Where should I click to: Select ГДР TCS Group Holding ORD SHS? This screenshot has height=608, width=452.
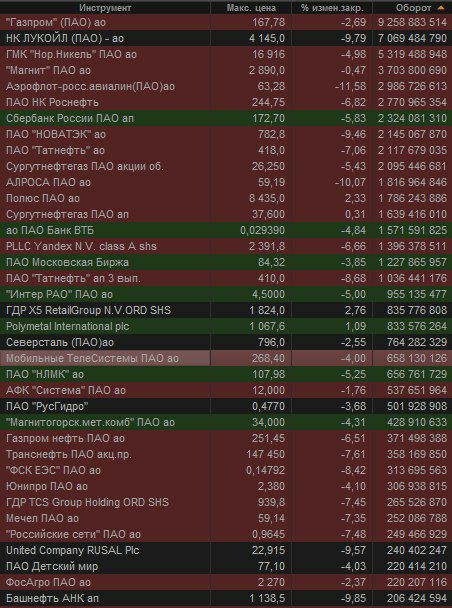(x=226, y=502)
